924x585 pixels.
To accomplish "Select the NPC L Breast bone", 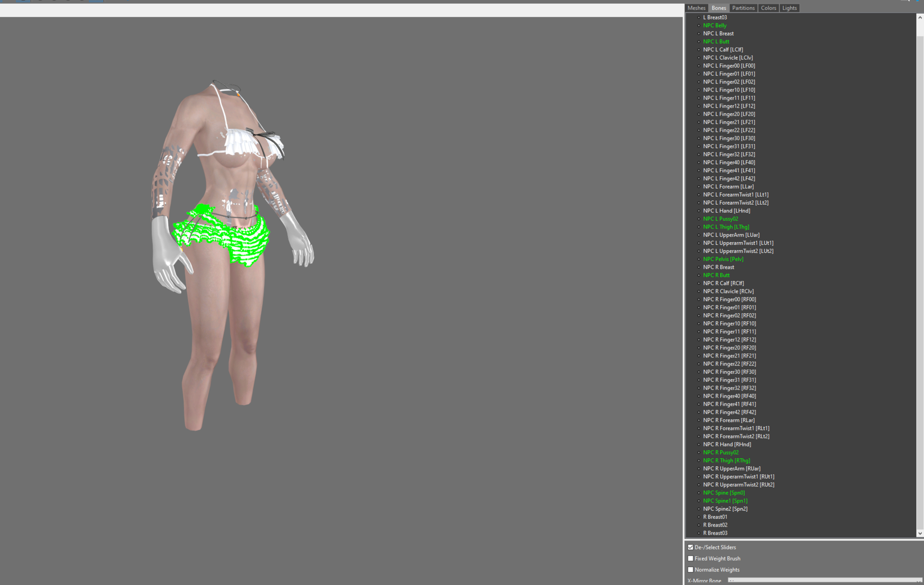I will point(718,34).
